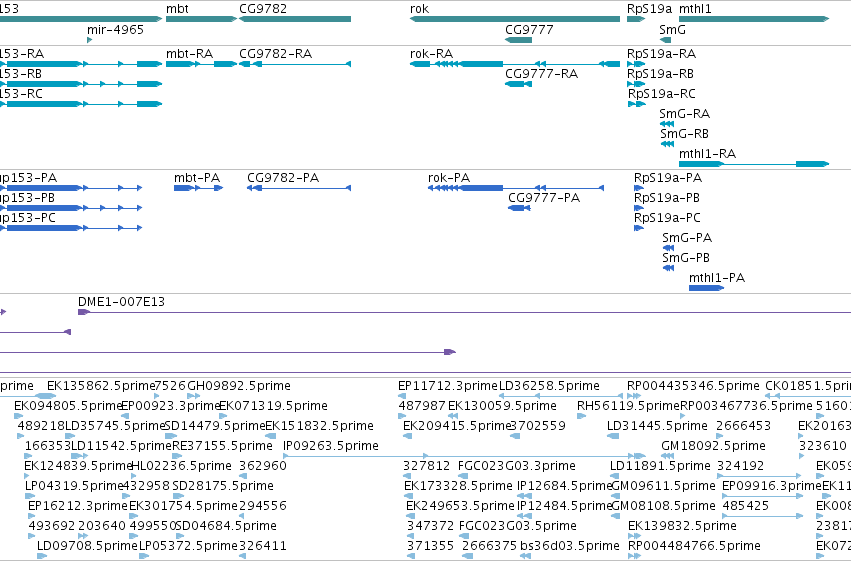The height and width of the screenshot is (561, 851).
Task: Select the RpS19a-RB transcript label
Action: coord(660,74)
